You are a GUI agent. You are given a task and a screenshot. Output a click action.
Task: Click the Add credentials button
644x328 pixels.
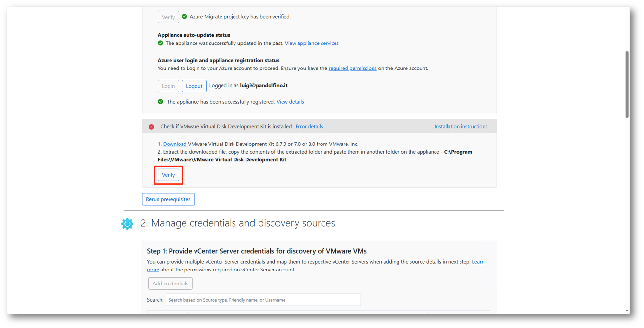(x=170, y=284)
